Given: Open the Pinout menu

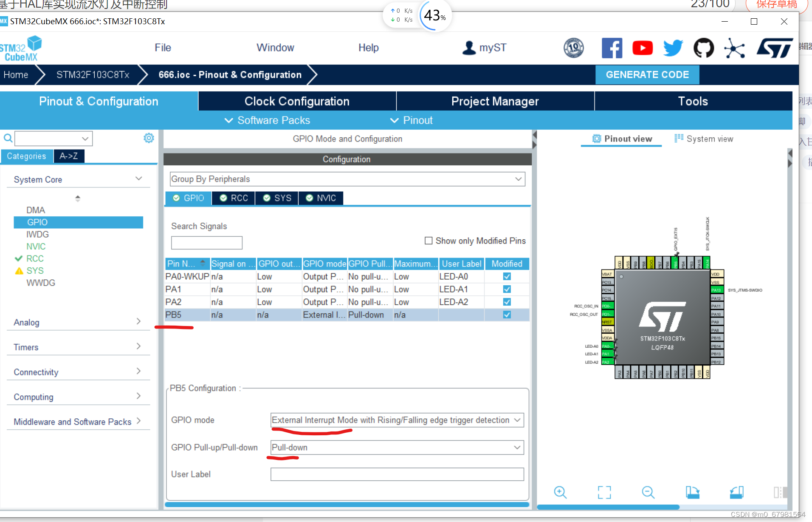Looking at the screenshot, I should tap(412, 120).
